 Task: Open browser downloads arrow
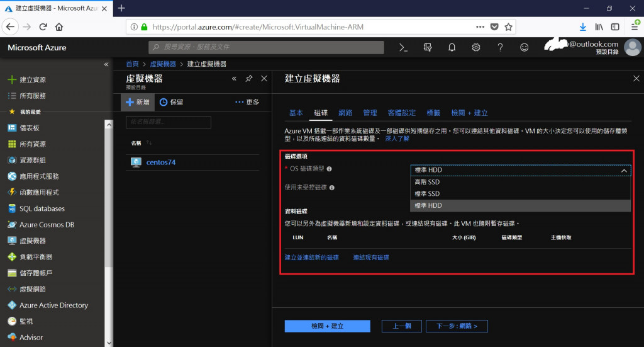click(582, 27)
